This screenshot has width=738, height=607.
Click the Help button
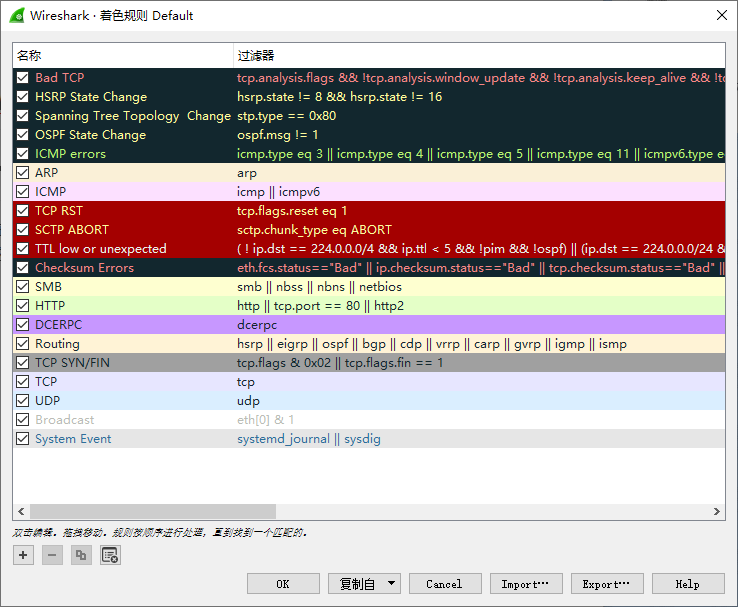688,584
